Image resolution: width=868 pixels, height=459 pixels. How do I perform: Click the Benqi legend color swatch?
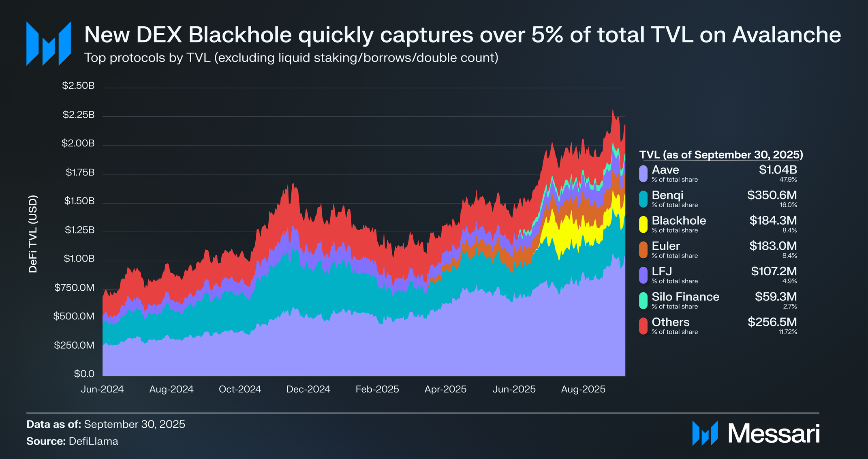tap(643, 199)
